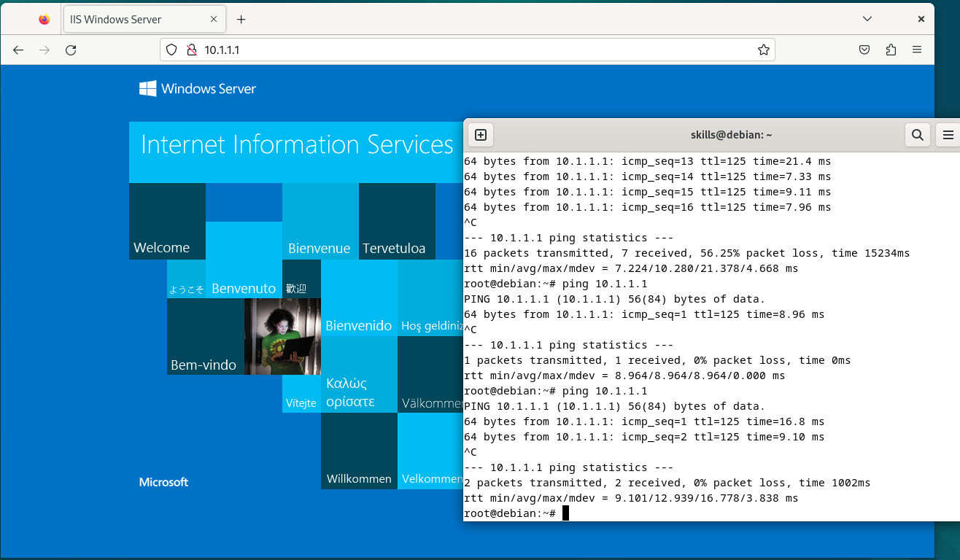Open the Firefox extensions puzzle icon
The image size is (960, 560).
(891, 50)
